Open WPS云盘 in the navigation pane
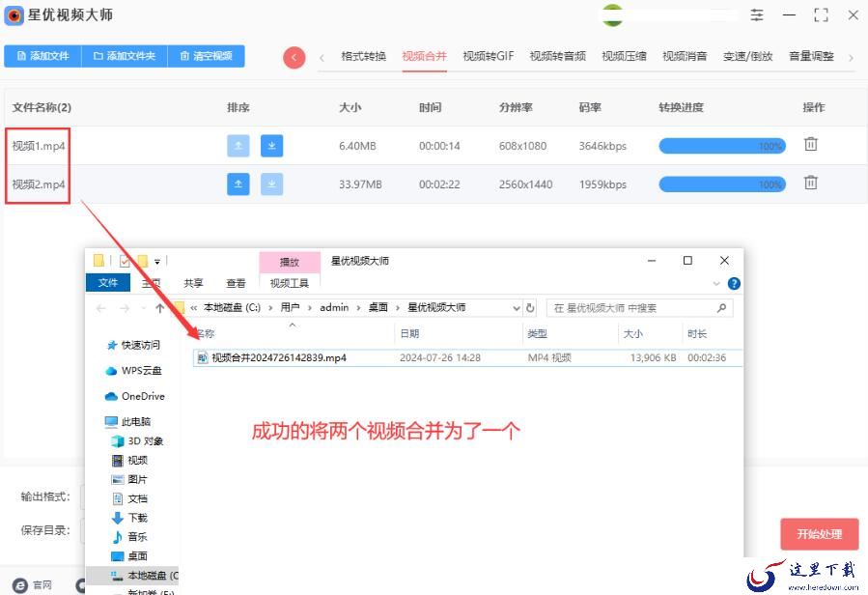This screenshot has height=595, width=868. tap(133, 371)
